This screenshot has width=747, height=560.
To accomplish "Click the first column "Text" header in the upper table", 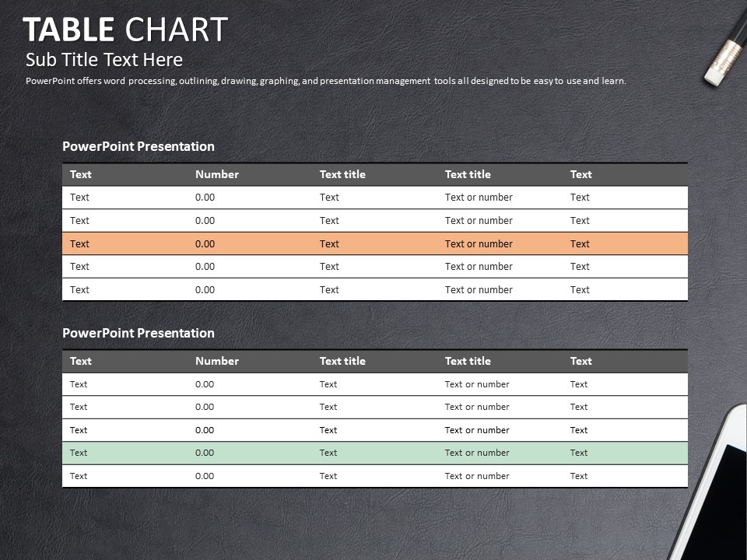I will coord(81,174).
